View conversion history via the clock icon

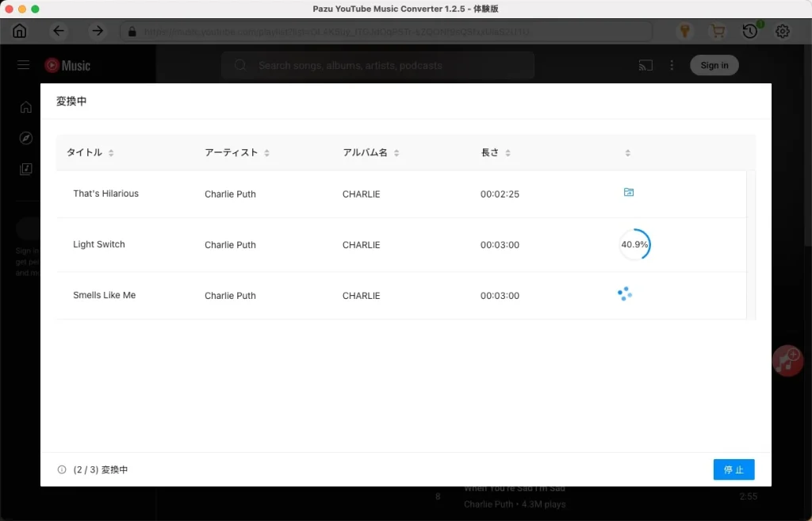pos(750,30)
